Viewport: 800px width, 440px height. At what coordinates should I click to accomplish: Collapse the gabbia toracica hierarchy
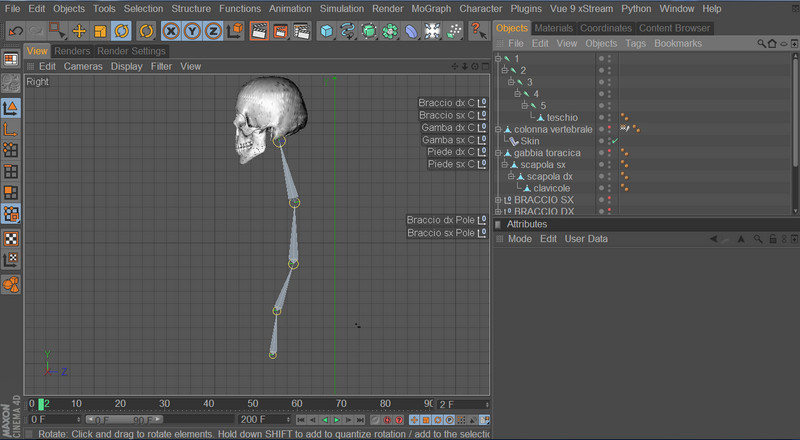[x=499, y=153]
